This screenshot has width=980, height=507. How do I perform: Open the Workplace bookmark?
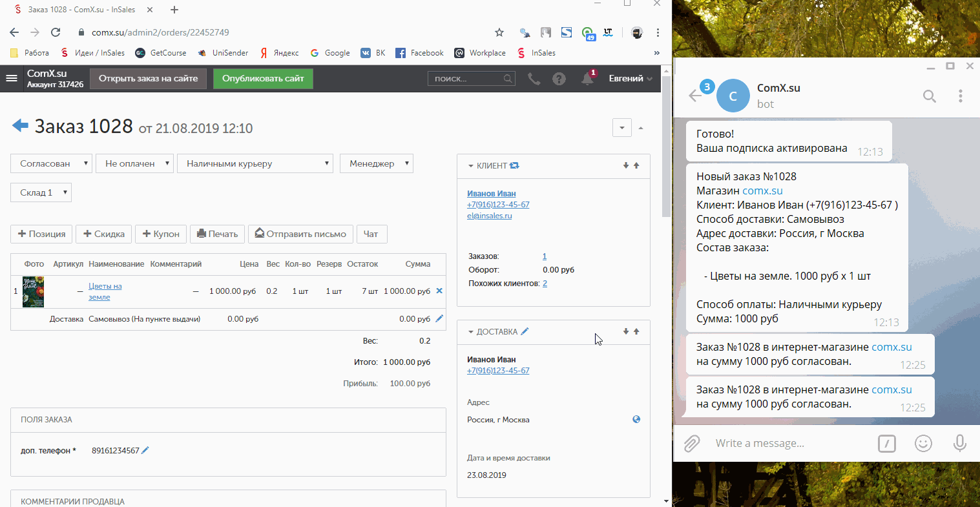point(480,53)
